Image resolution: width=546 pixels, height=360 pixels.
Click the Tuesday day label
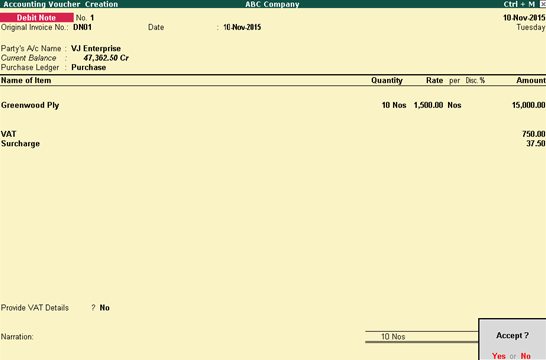click(531, 27)
